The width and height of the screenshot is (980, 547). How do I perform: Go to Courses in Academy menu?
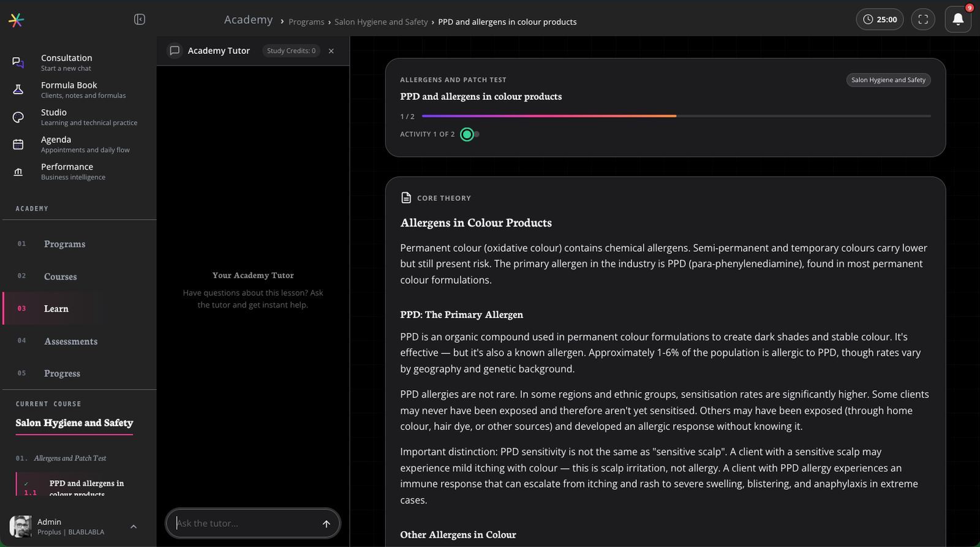coord(80,276)
